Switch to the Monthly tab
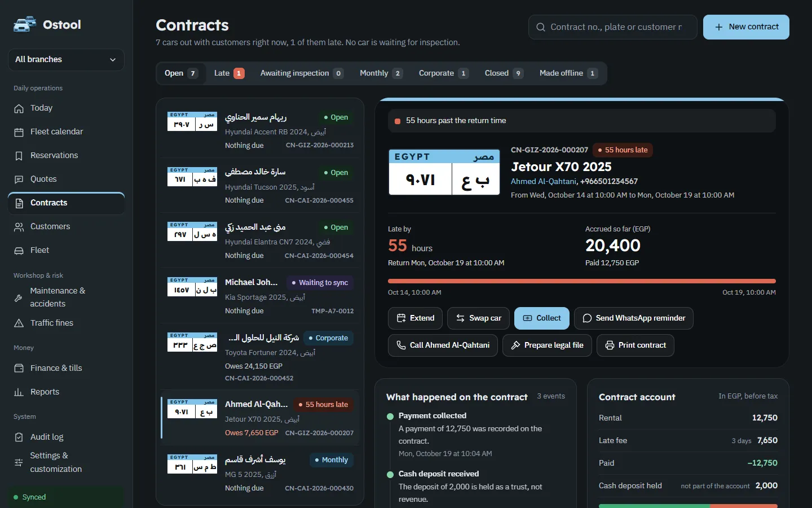The image size is (812, 508). [x=381, y=73]
